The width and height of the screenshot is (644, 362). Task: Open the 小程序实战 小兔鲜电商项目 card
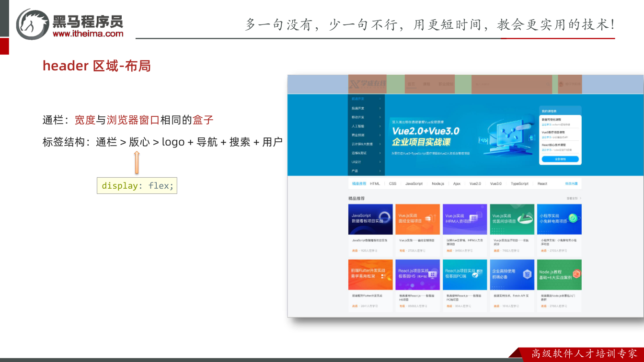coord(560,230)
